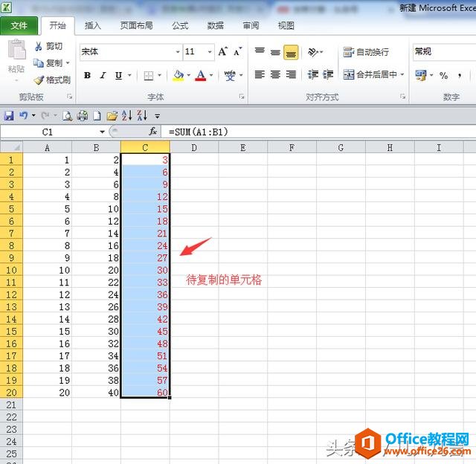Image resolution: width=476 pixels, height=464 pixels.
Task: Open the font size 11 dropdown
Action: (x=210, y=52)
